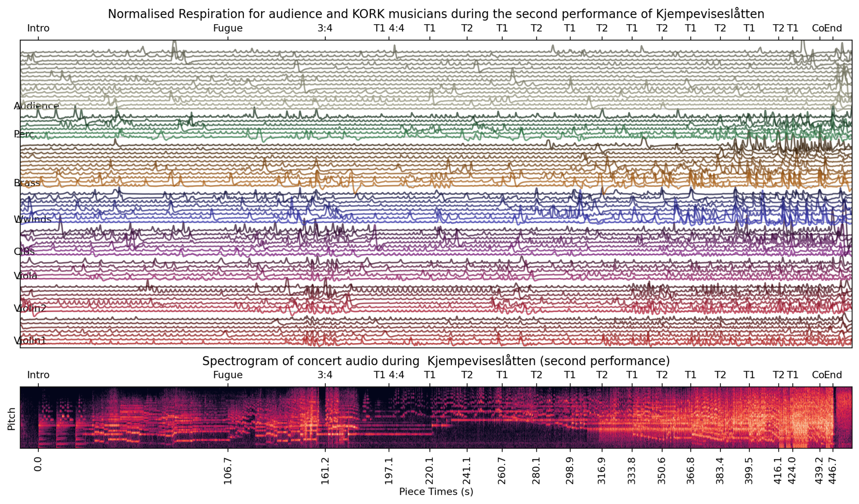Click the Piece Times (s) axis label

pyautogui.click(x=436, y=492)
